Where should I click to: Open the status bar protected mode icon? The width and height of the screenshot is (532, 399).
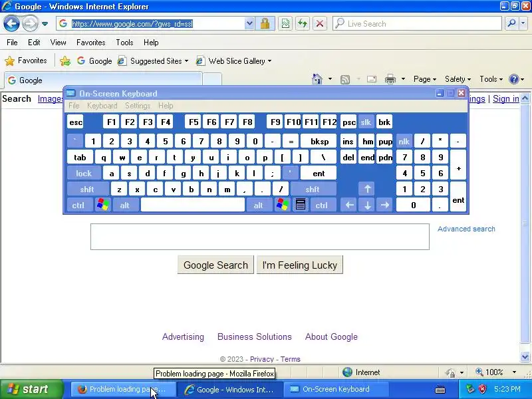click(x=451, y=373)
